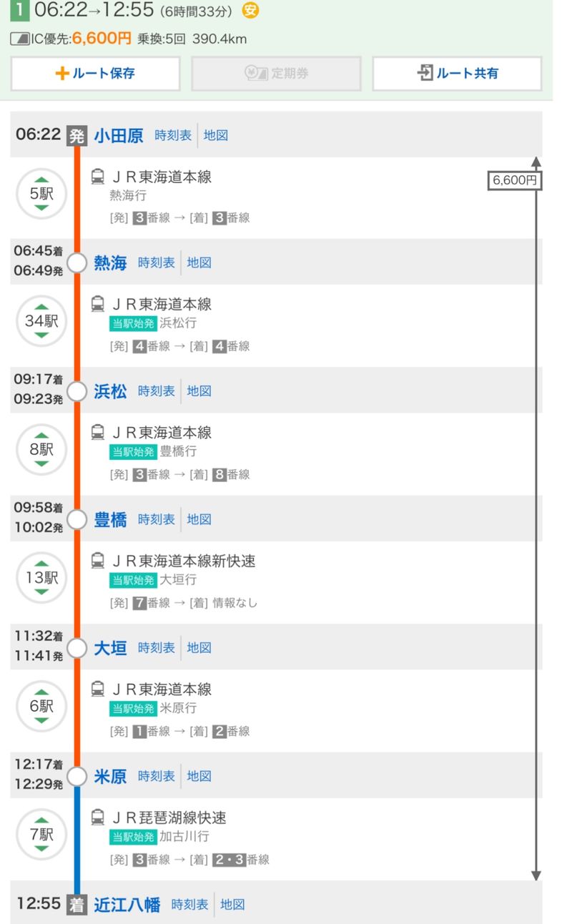Expand the 34駅 stops between 熱海 and 浜松
Screen dimensions: 572x924
pos(41,321)
